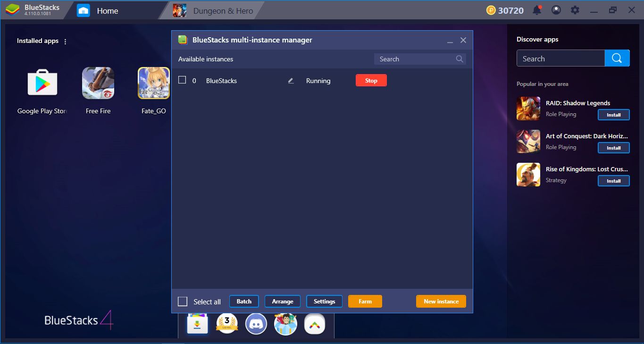Click the blue Discover apps search button
The image size is (644, 344).
(x=617, y=58)
